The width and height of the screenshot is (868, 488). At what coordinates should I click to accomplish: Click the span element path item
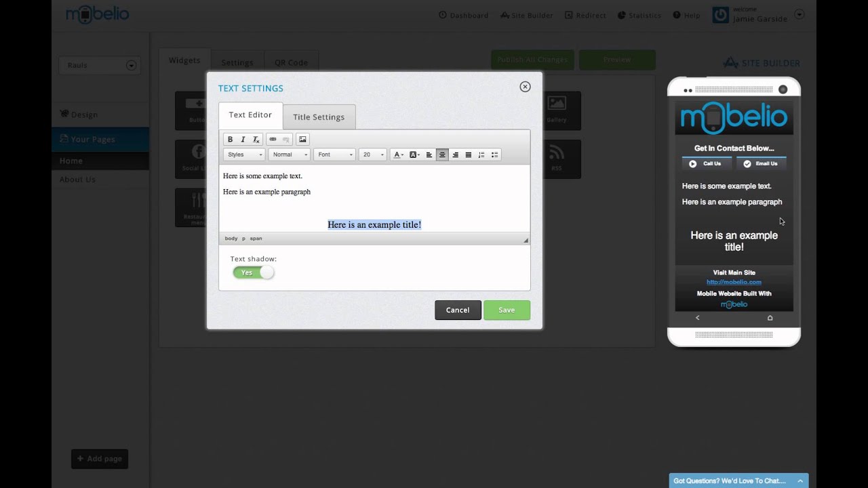pos(256,239)
